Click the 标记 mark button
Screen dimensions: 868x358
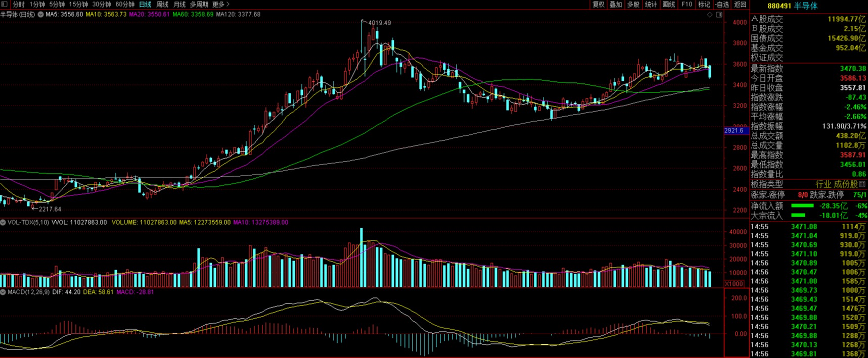click(704, 5)
